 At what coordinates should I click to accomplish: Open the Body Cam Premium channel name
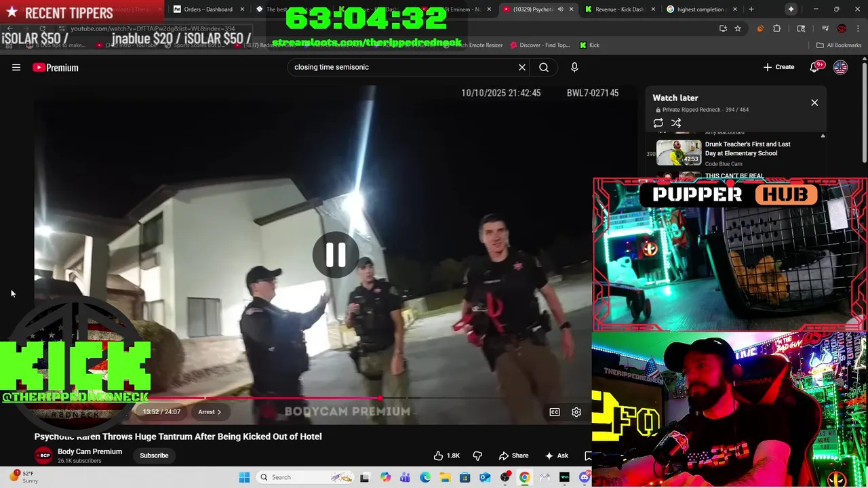(90, 451)
